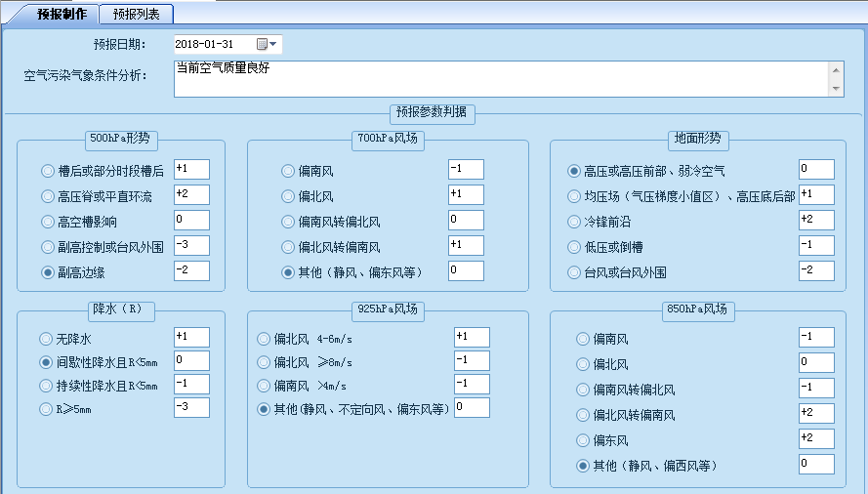Image resolution: width=868 pixels, height=494 pixels.
Task: Select 无降水 radio button
Action: pos(47,339)
